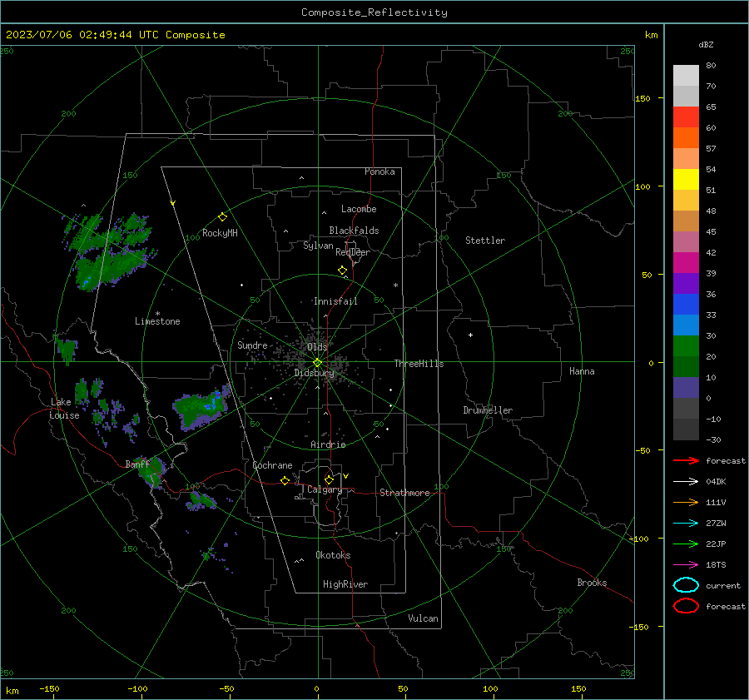This screenshot has height=700, width=749.
Task: Select the red 60-65 dBZ color swatch
Action: point(686,117)
